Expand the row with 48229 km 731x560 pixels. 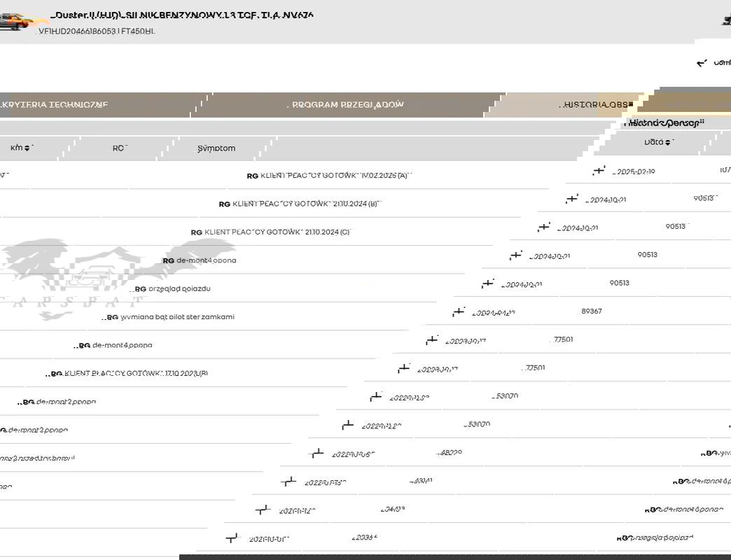[317, 454]
